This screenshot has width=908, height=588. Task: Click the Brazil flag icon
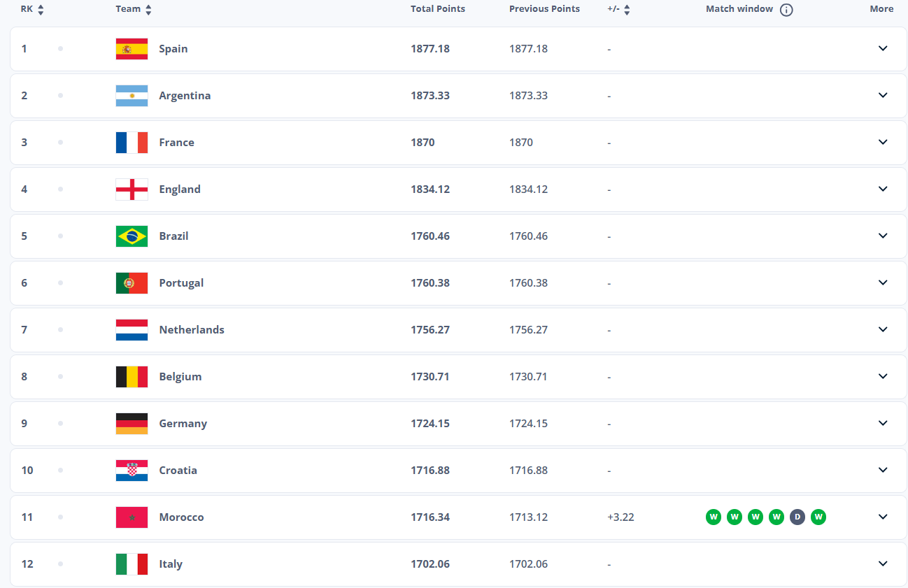[132, 236]
